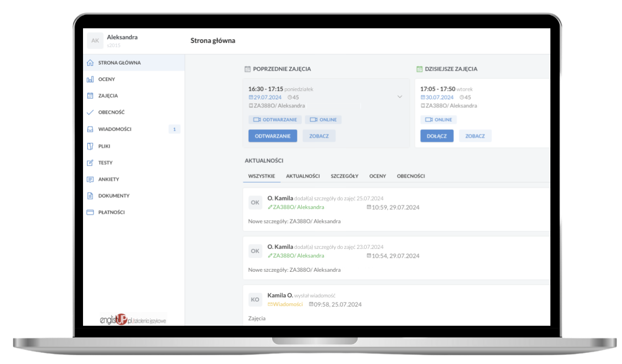
Task: Select the Ankiety survey icon
Action: pos(90,179)
